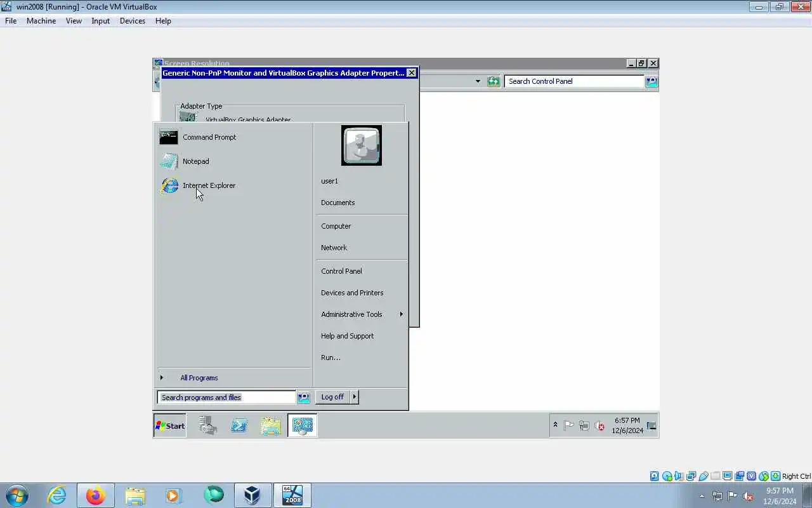Click the host muted volume icon
812x508 pixels.
pyautogui.click(x=748, y=496)
